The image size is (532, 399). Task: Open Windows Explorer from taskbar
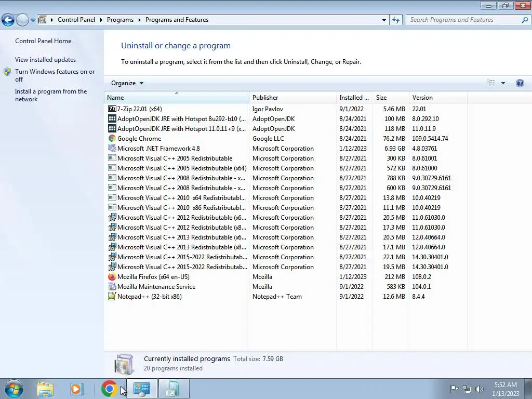tap(45, 389)
